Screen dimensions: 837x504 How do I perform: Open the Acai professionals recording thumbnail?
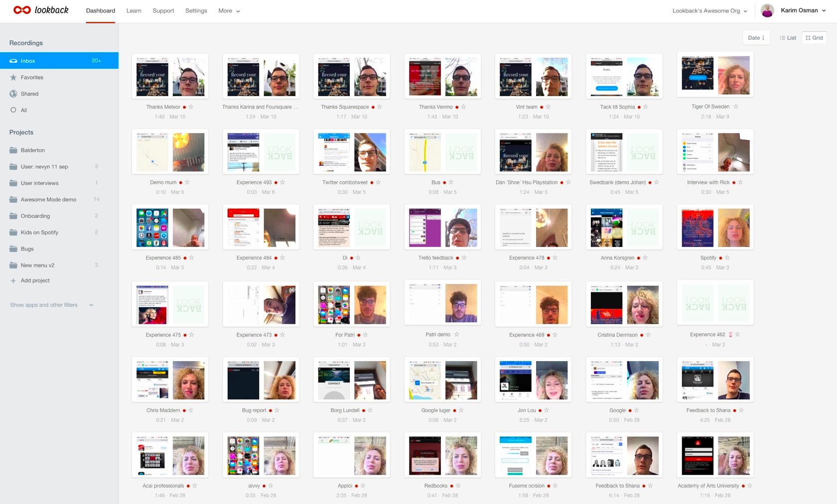pos(170,455)
